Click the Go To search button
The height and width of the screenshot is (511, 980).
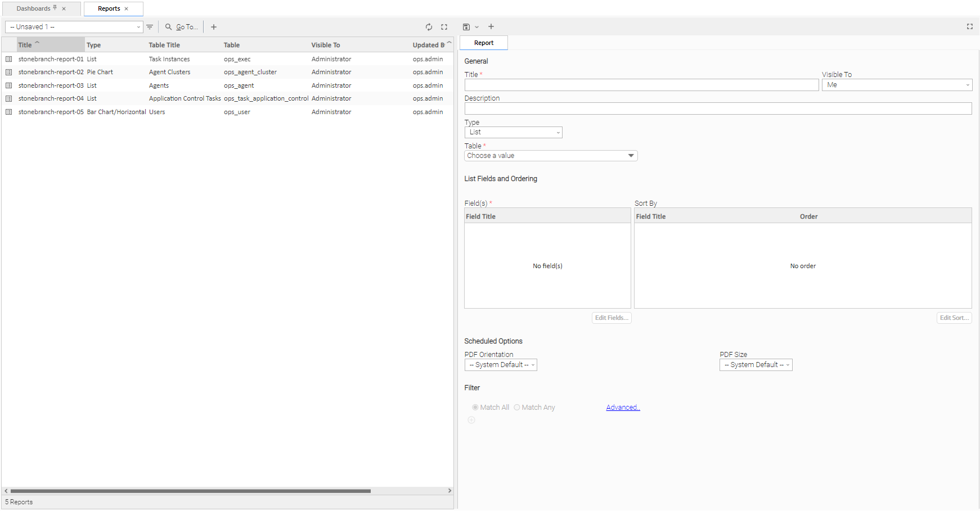click(x=182, y=27)
